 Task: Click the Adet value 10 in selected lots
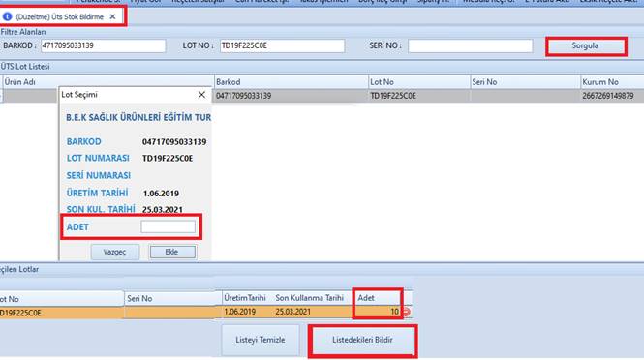click(394, 312)
